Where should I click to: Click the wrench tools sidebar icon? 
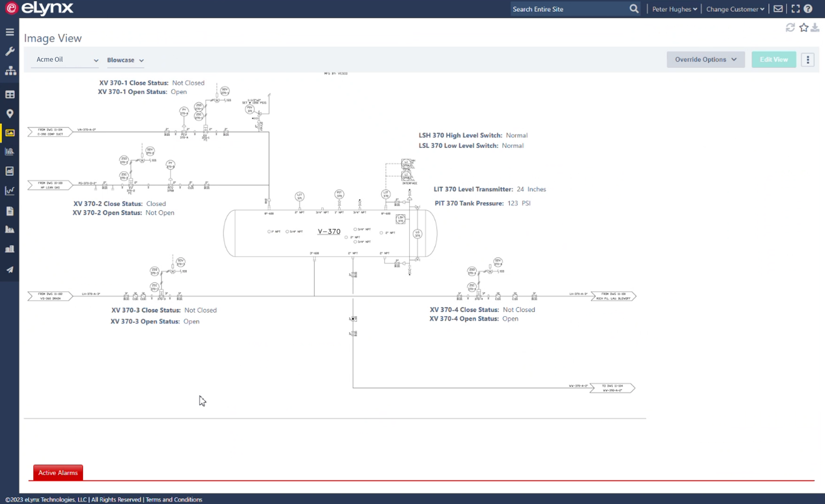coord(10,51)
